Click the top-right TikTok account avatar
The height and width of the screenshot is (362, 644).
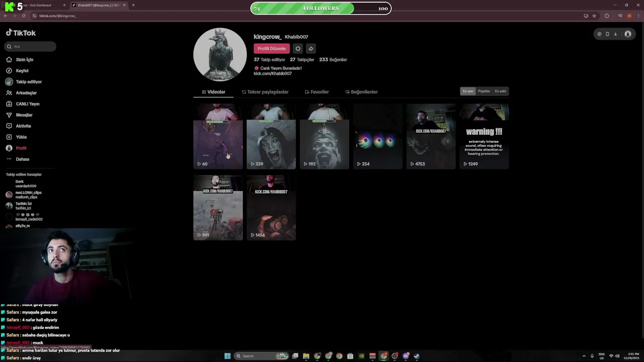(x=628, y=34)
